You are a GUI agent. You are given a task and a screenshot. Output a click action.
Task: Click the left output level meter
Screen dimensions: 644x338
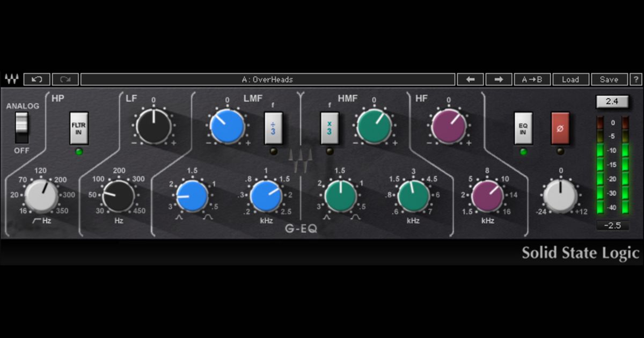click(x=600, y=165)
